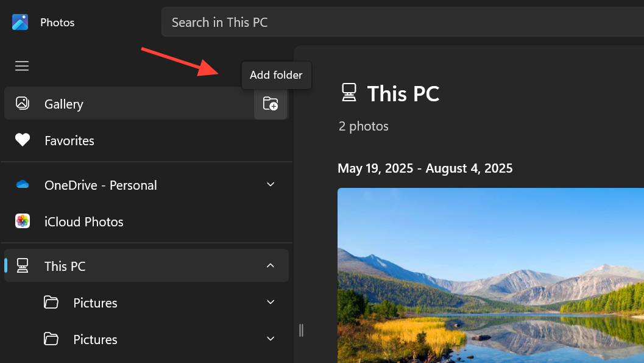
Task: Click the Photos app logo in title bar
Action: pyautogui.click(x=20, y=23)
